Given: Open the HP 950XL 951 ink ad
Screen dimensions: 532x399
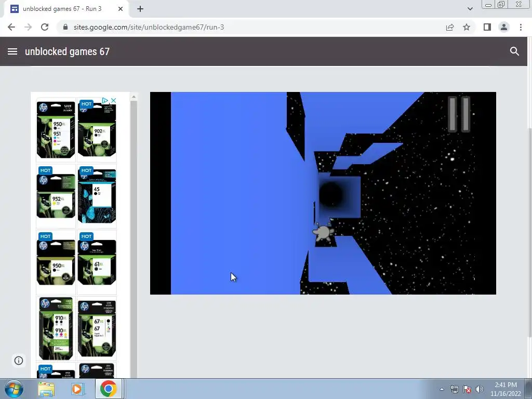Looking at the screenshot, I should [x=56, y=130].
